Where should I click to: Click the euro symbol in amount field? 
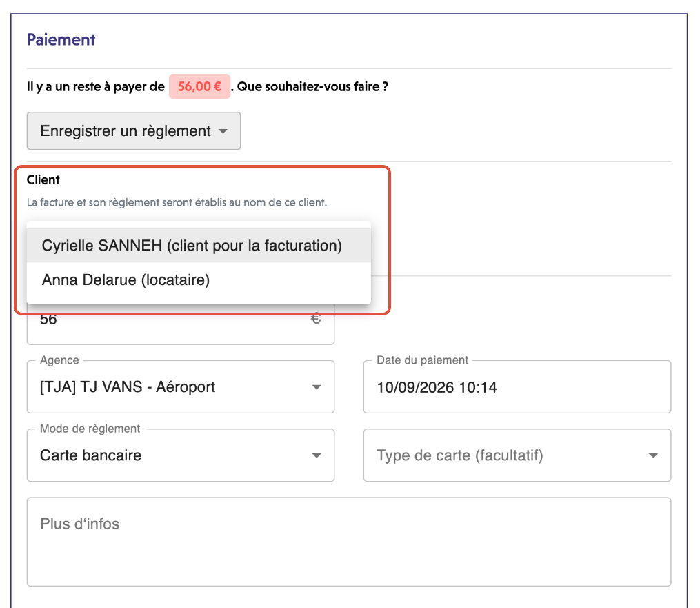(316, 319)
